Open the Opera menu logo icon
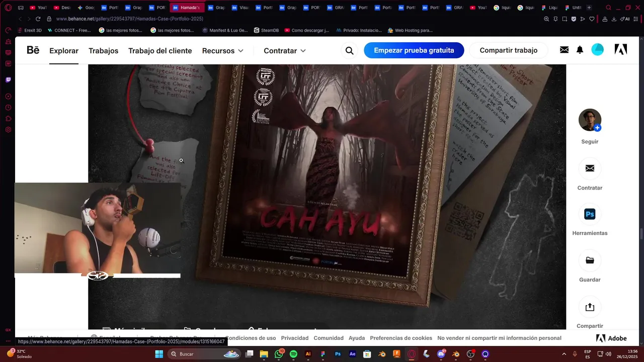The width and height of the screenshot is (644, 362). (8, 8)
